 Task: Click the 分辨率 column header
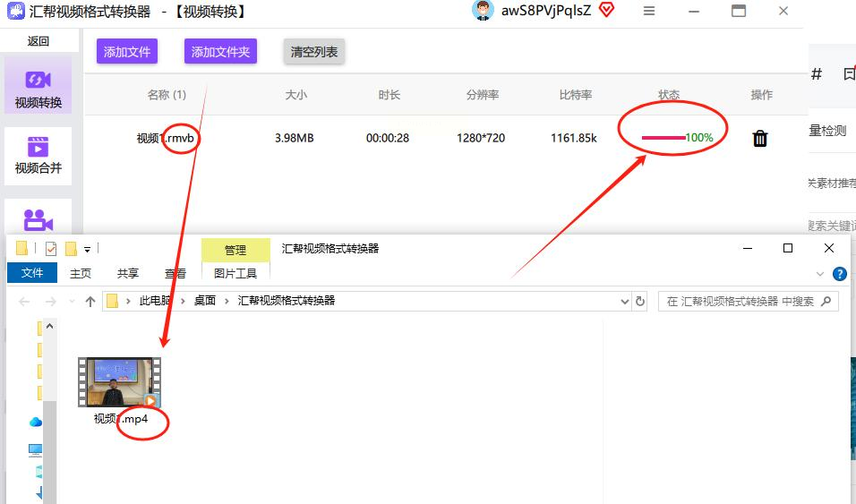click(x=483, y=95)
